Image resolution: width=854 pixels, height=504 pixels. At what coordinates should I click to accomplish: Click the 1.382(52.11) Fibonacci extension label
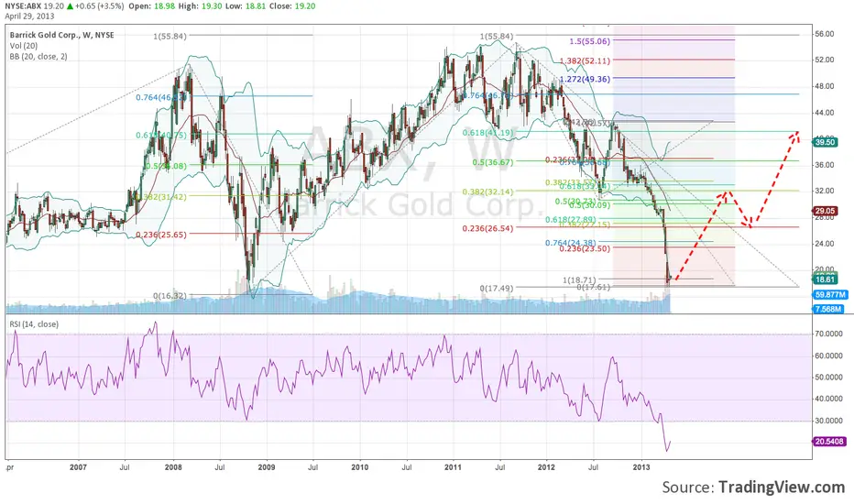click(x=585, y=60)
